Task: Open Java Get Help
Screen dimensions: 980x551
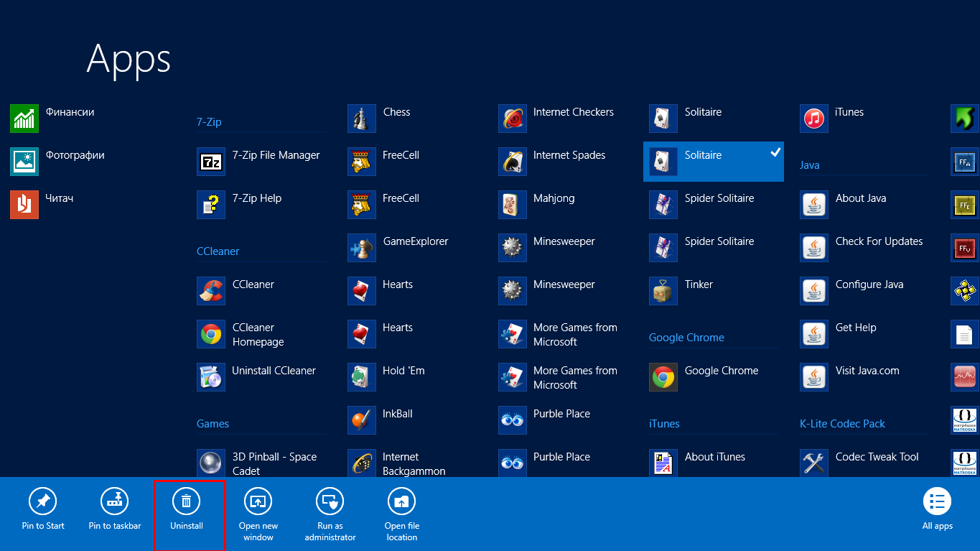Action: pyautogui.click(x=838, y=334)
